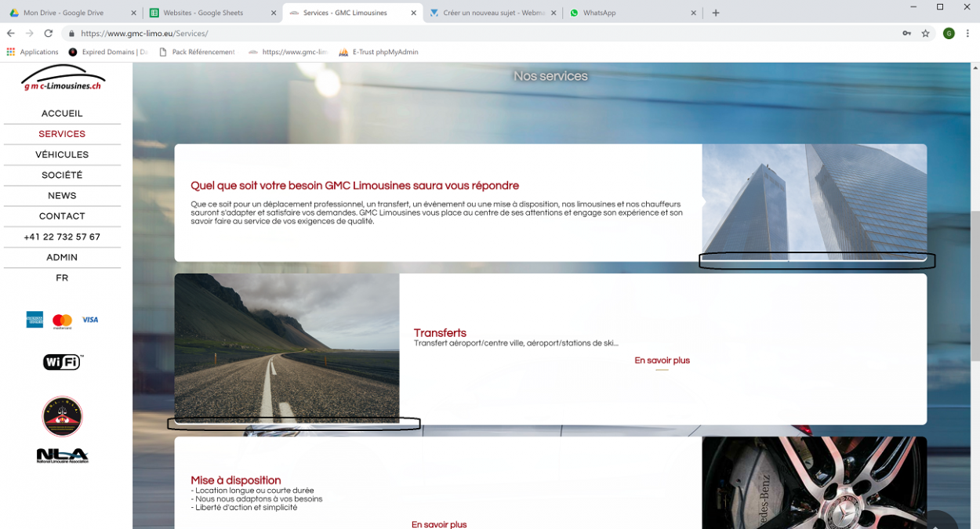Click the round red badge logo
The width and height of the screenshot is (980, 529).
tap(62, 416)
